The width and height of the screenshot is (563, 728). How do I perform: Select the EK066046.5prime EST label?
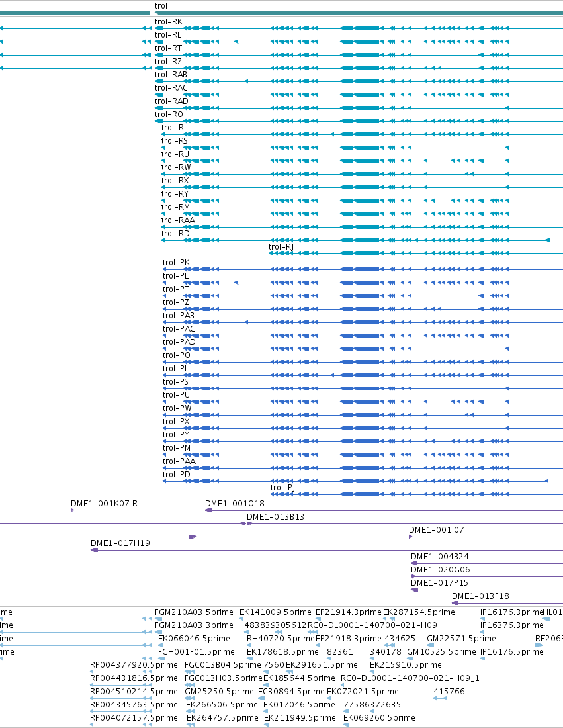tap(194, 639)
